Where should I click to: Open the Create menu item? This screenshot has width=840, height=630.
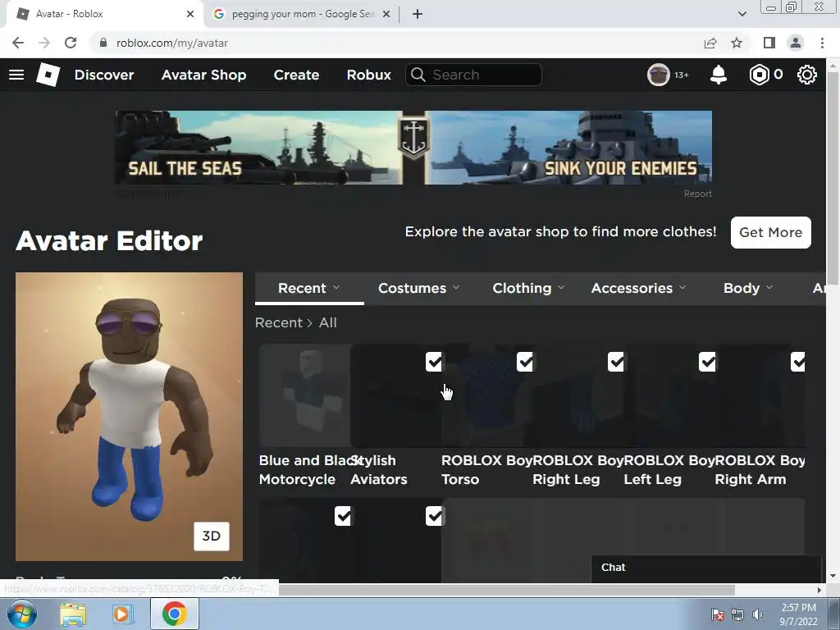[x=296, y=75]
